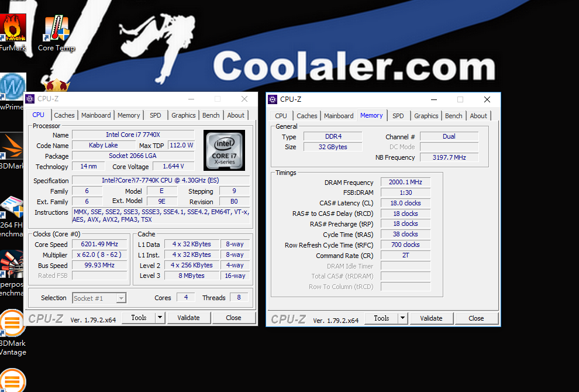Launch the Core Temp desktop shortcut

click(x=57, y=33)
